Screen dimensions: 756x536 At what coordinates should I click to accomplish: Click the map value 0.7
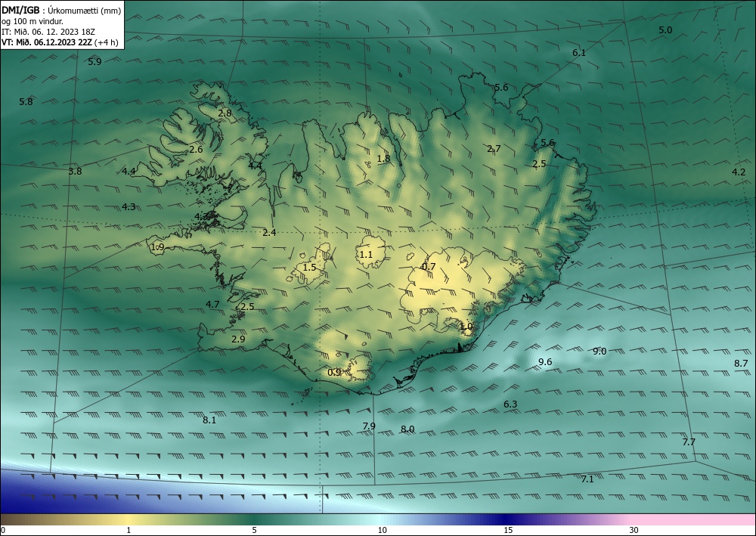[429, 267]
